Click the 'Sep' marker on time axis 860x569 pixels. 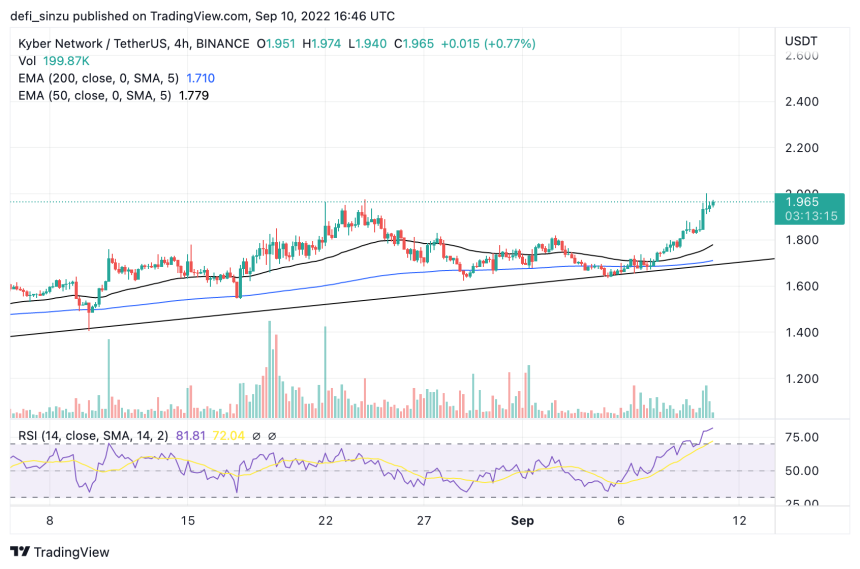coord(523,521)
